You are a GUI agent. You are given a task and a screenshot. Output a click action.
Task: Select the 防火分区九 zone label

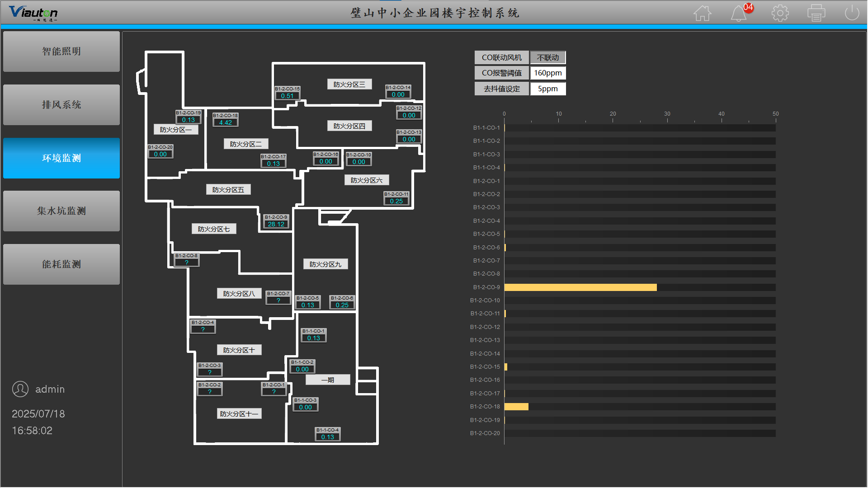325,264
